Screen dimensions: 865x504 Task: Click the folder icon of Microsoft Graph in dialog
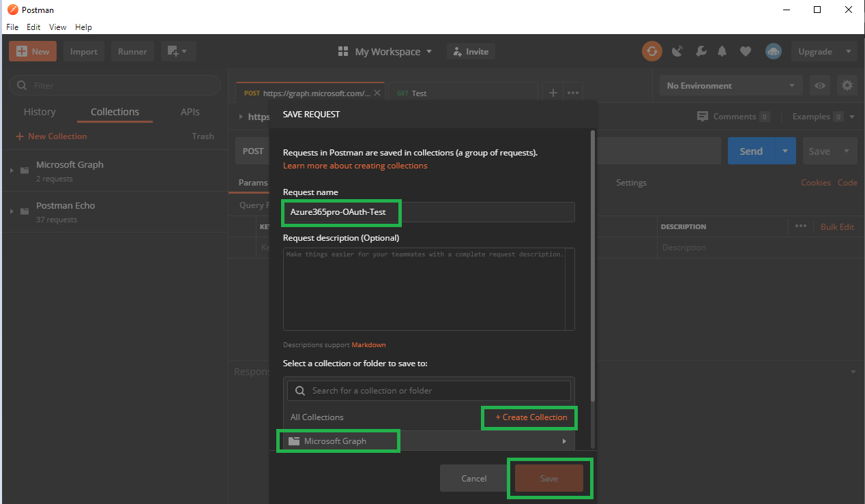pos(294,441)
